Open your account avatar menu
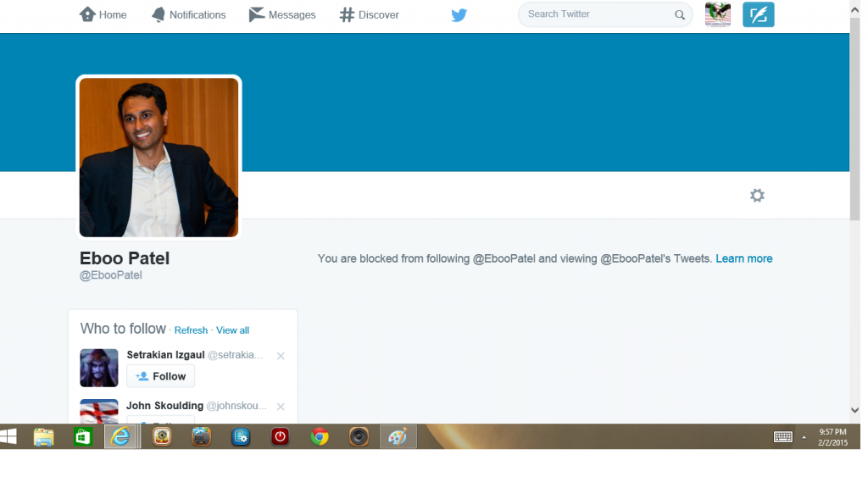 point(718,14)
